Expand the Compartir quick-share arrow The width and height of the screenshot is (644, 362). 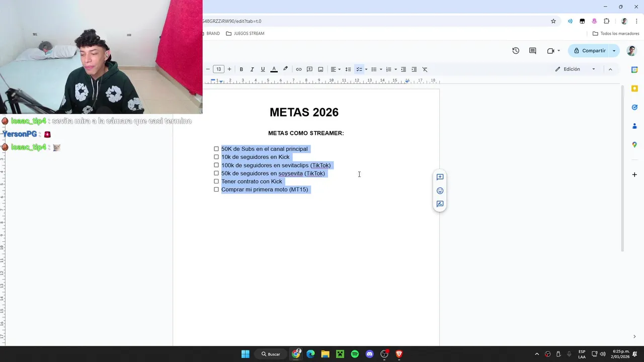click(x=614, y=51)
